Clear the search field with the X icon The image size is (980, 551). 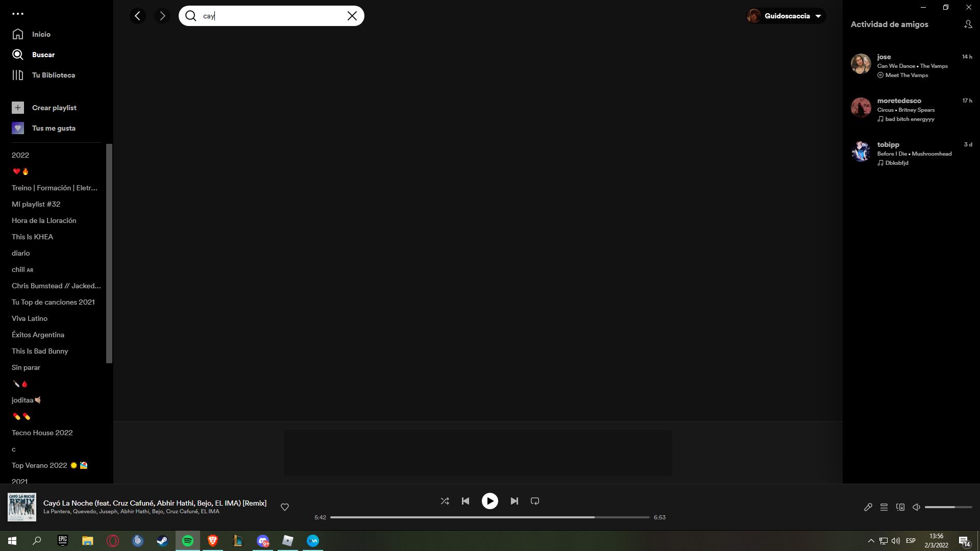tap(352, 16)
